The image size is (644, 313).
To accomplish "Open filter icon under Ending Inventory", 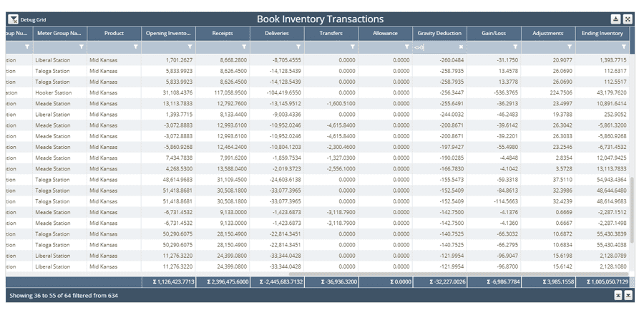I will point(623,47).
